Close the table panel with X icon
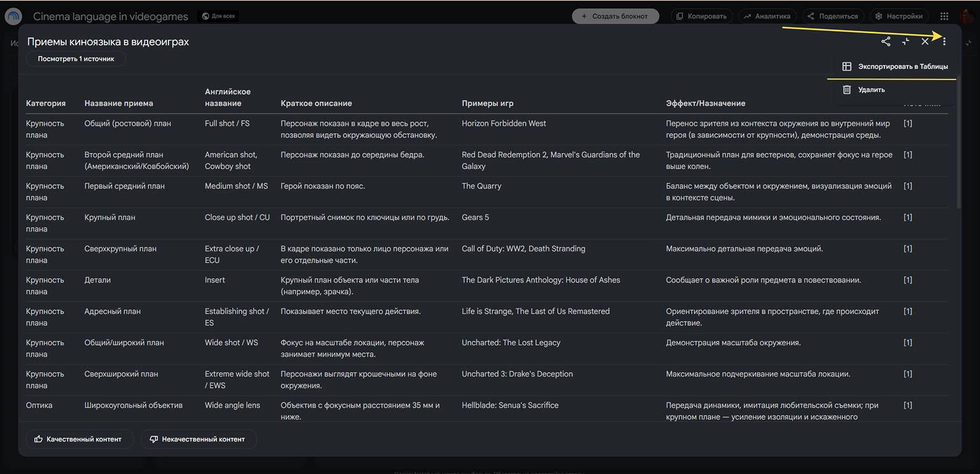Image resolution: width=980 pixels, height=474 pixels. coord(925,41)
